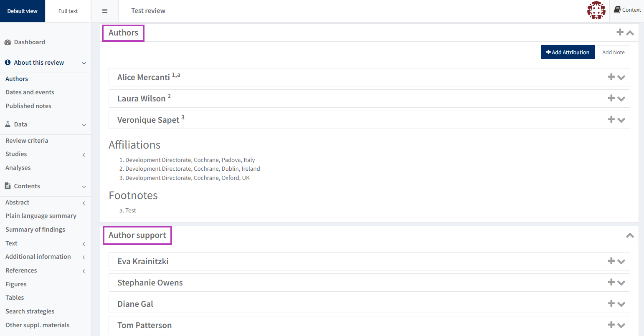Click the hamburger menu icon
This screenshot has height=336, width=644.
pos(105,11)
